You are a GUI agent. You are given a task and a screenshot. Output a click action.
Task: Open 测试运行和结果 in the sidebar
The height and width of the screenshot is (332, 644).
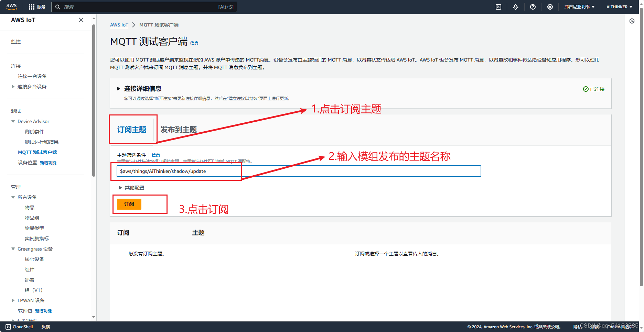42,142
